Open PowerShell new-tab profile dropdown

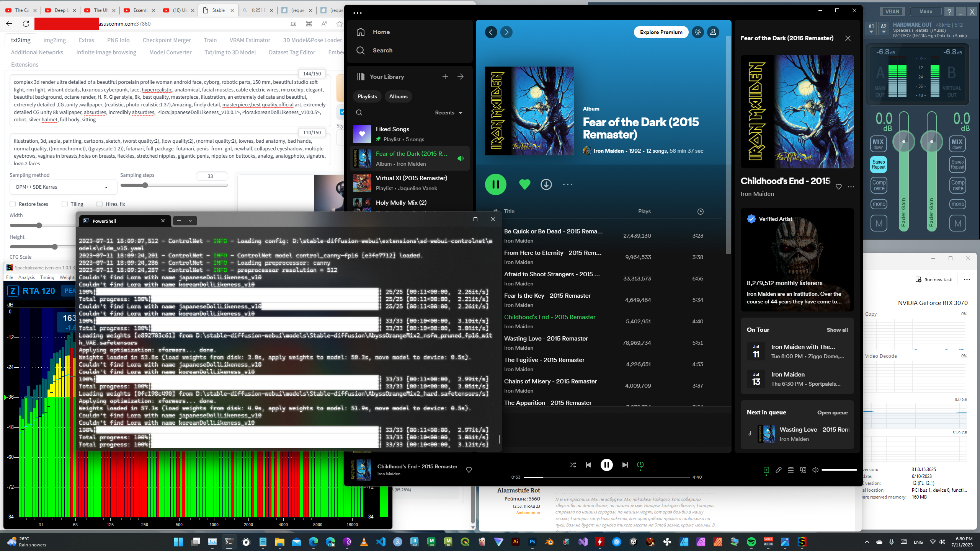(x=190, y=220)
